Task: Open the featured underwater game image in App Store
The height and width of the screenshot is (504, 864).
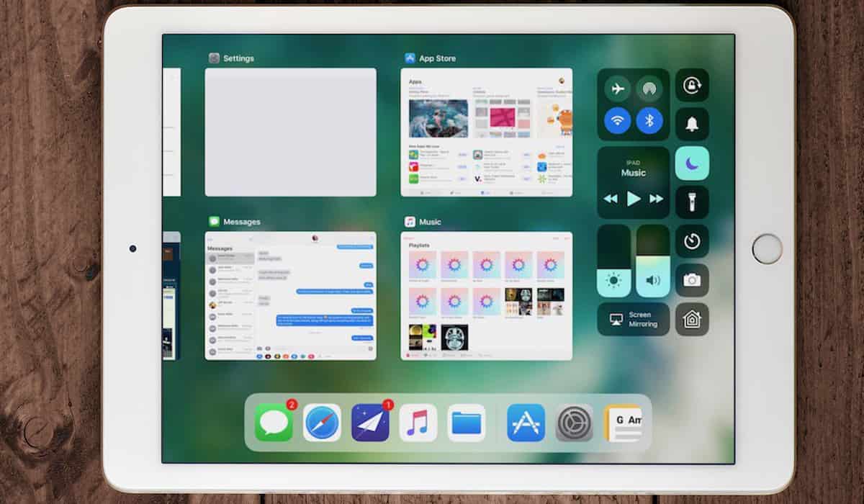Action: (x=438, y=118)
